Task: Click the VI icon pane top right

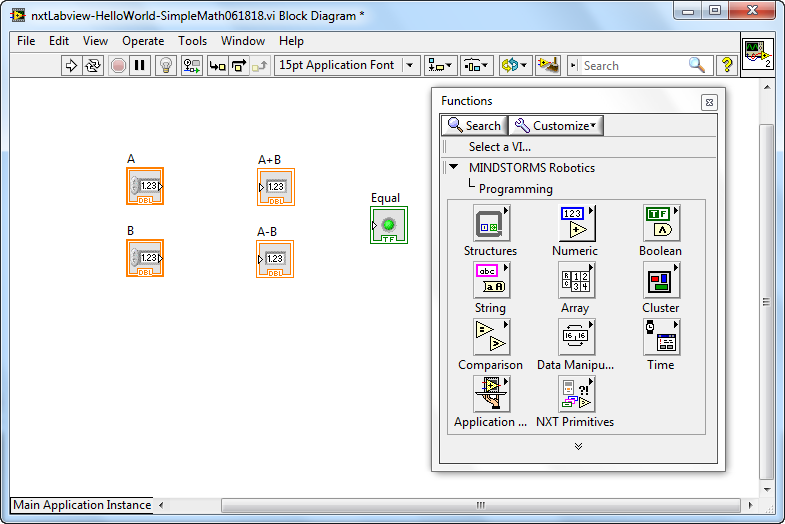Action: [x=758, y=54]
